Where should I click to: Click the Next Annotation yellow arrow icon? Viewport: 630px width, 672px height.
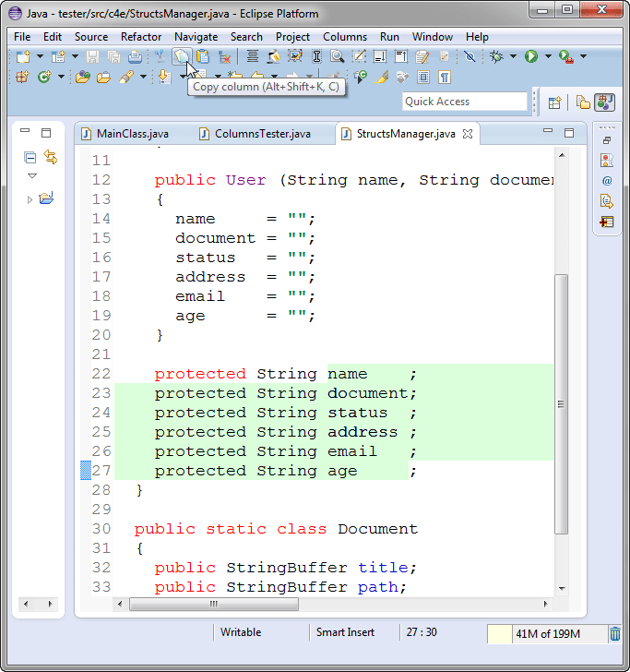point(163,78)
